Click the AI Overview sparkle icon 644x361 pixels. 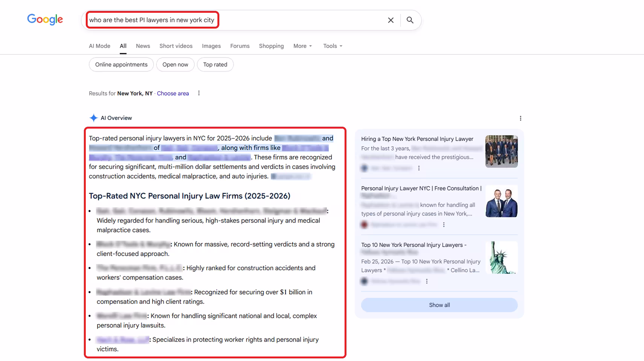(93, 118)
